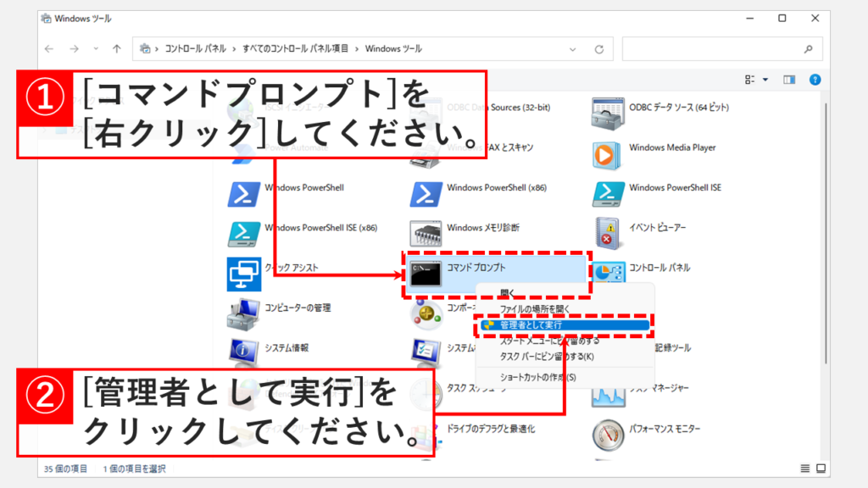Click すべてのコントロール パネル項目 breadcrumb
This screenshot has height=488, width=868.
[296, 48]
